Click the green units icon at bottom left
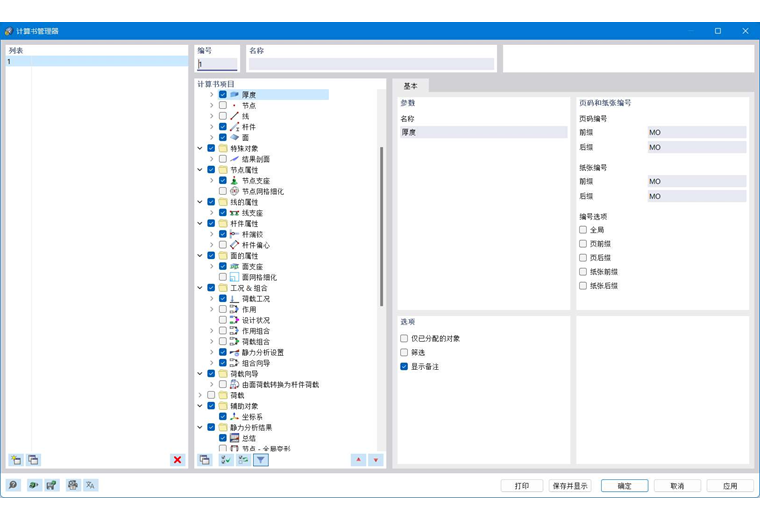This screenshot has width=760, height=520. (33, 485)
